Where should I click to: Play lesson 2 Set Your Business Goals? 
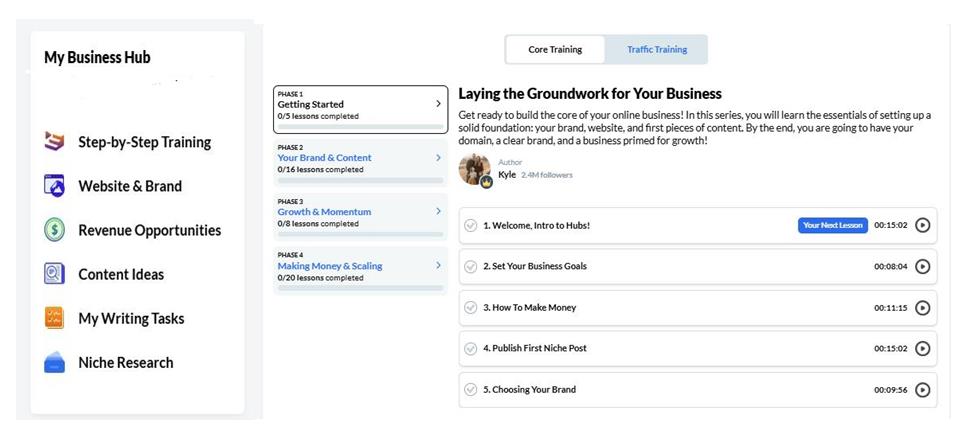[x=922, y=266]
